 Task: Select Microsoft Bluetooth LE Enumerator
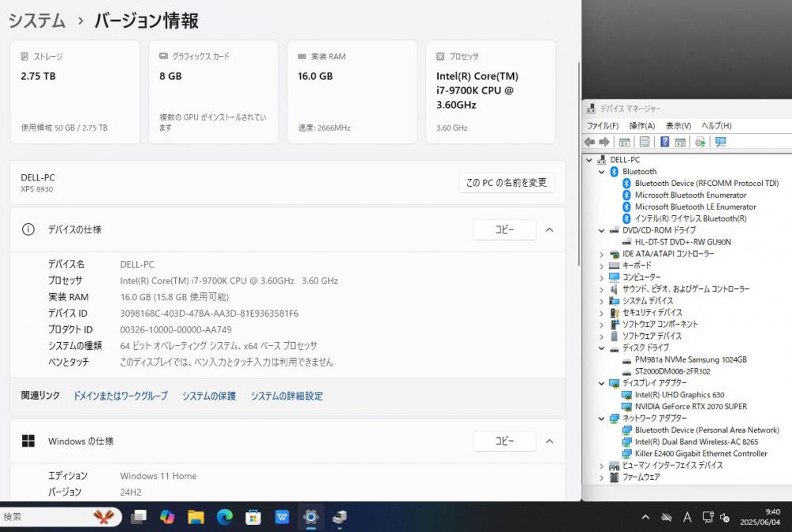(x=695, y=207)
